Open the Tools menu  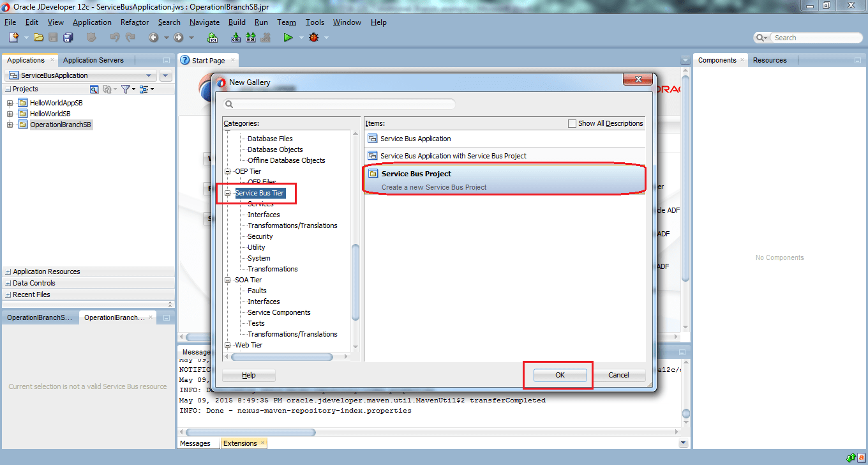315,22
